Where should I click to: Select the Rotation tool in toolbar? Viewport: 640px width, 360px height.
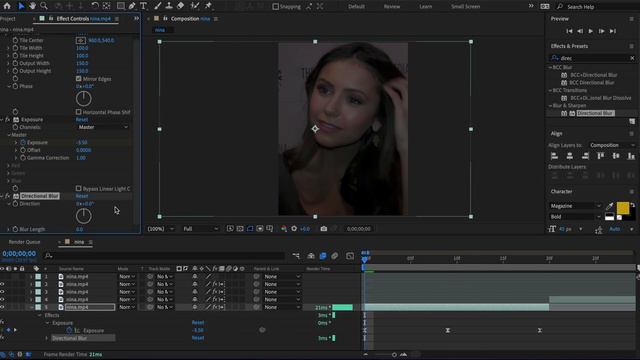(95, 6)
